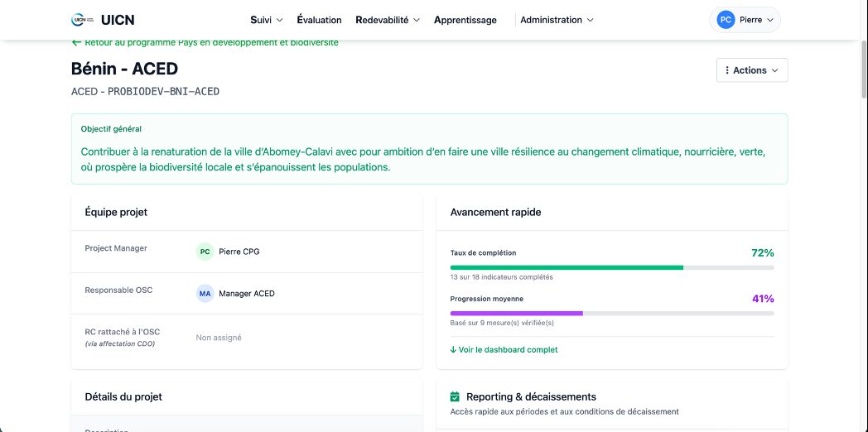Click the Avancement rapide heading

tap(496, 213)
